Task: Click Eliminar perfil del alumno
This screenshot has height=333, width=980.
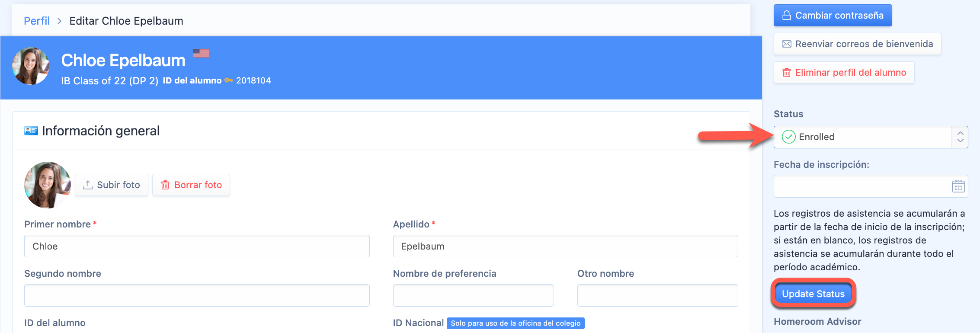Action: click(x=844, y=73)
